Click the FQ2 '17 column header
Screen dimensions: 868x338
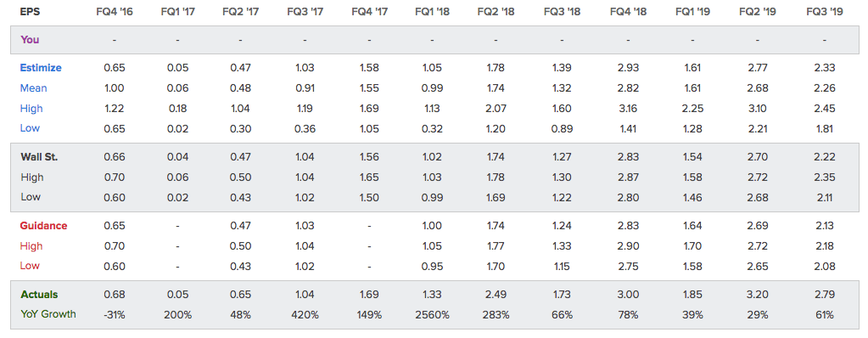pos(241,11)
